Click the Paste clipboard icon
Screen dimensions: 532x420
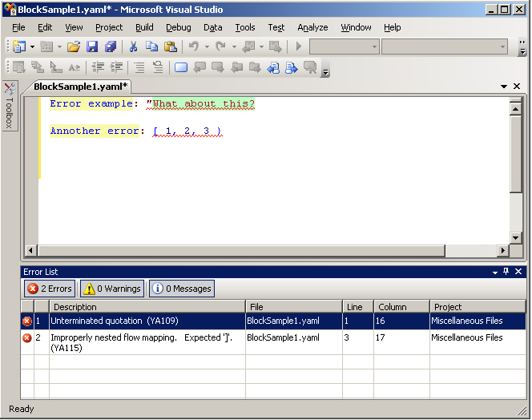[x=171, y=46]
